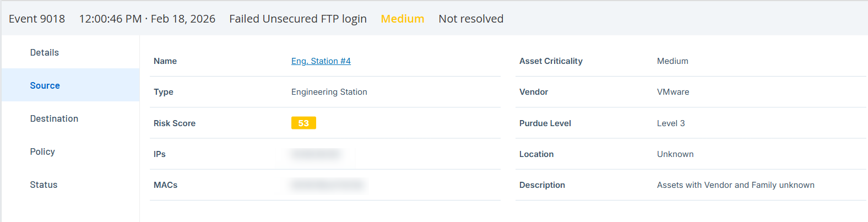Click the event timestamp Feb 18, 2026
This screenshot has height=222, width=868.
pyautogui.click(x=147, y=19)
